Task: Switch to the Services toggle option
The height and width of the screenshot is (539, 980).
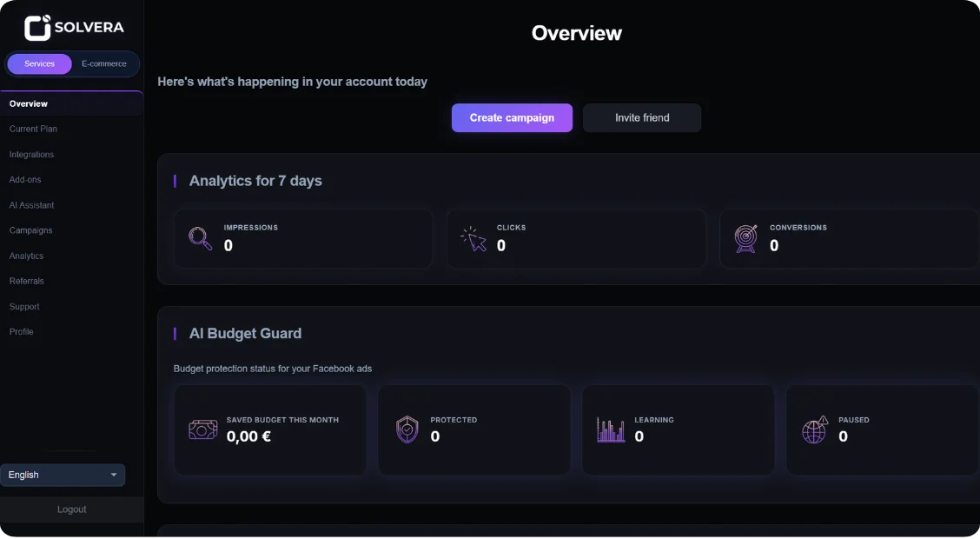Action: point(40,64)
